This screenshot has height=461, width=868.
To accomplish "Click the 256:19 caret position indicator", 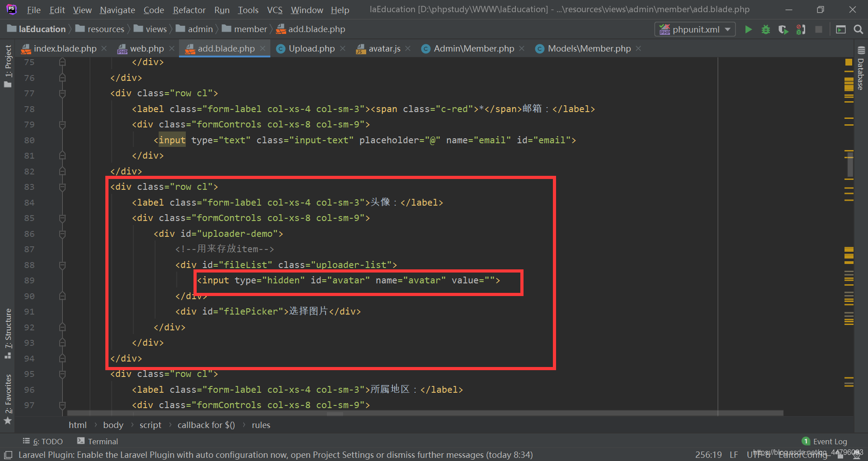I will [708, 455].
